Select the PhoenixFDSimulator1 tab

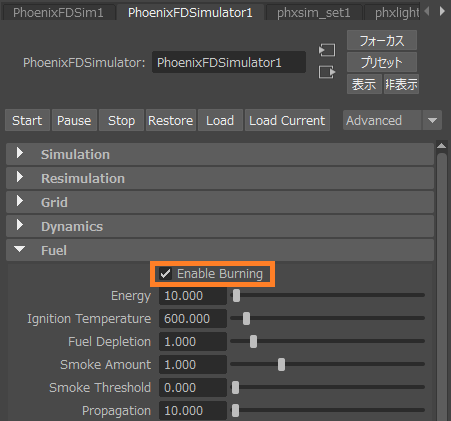(x=190, y=13)
